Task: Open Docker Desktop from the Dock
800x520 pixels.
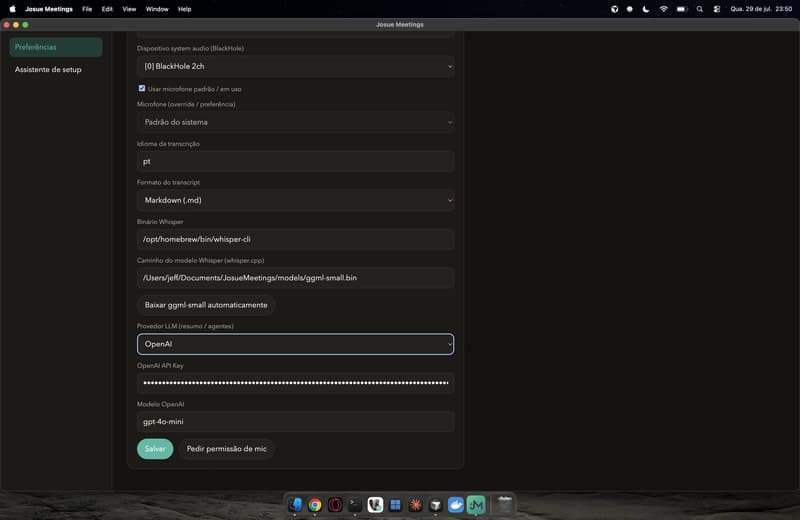Action: pos(456,505)
